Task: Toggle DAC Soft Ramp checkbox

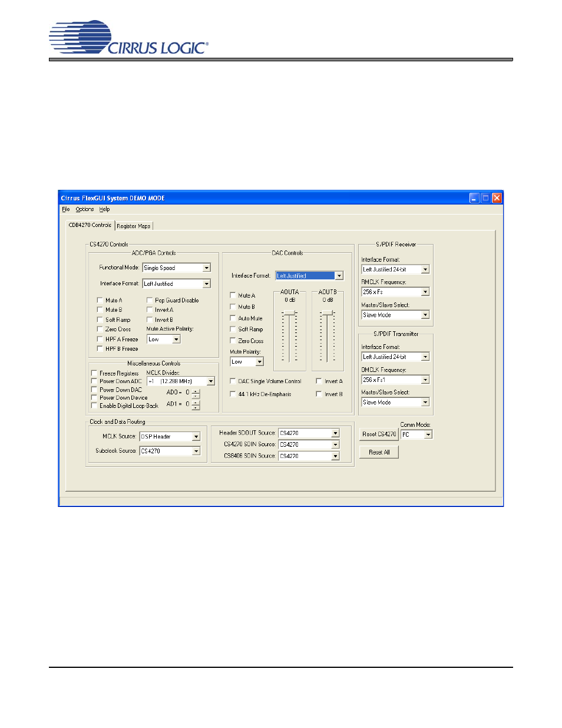Action: (x=233, y=329)
